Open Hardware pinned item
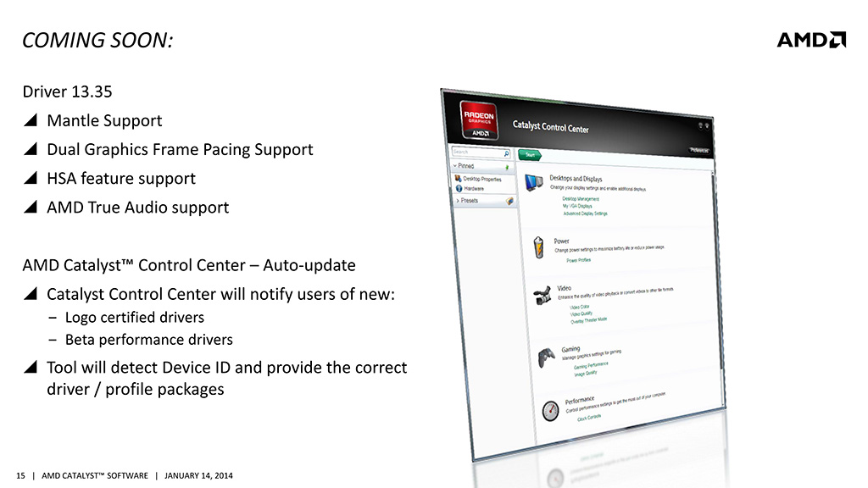This screenshot has width=868, height=488. pyautogui.click(x=474, y=189)
